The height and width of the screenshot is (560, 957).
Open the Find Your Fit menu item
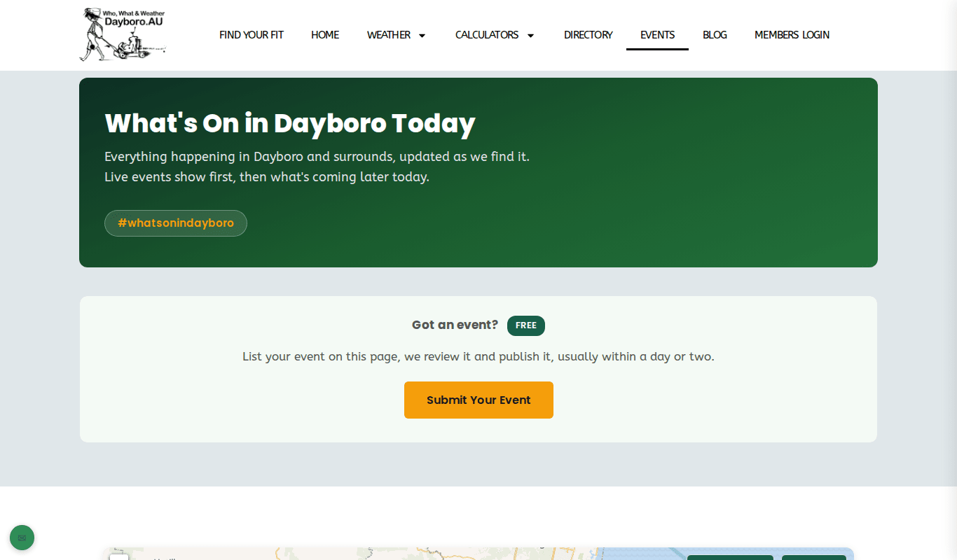pos(252,35)
